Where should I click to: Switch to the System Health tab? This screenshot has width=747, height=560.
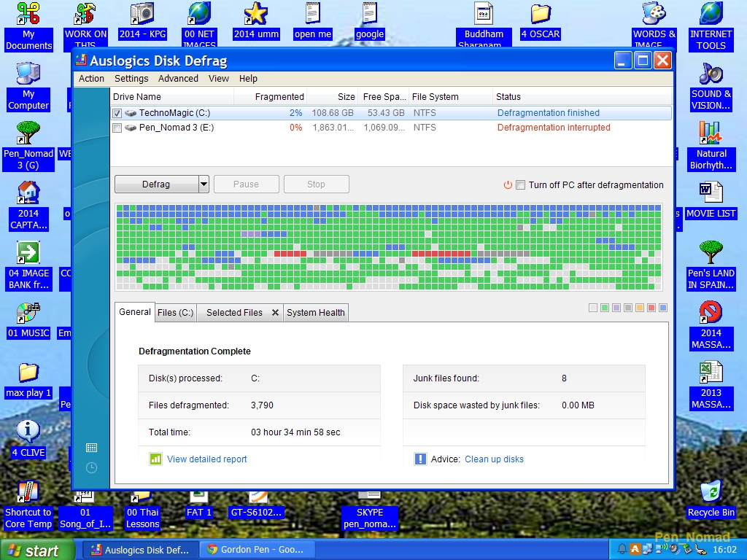pyautogui.click(x=315, y=313)
